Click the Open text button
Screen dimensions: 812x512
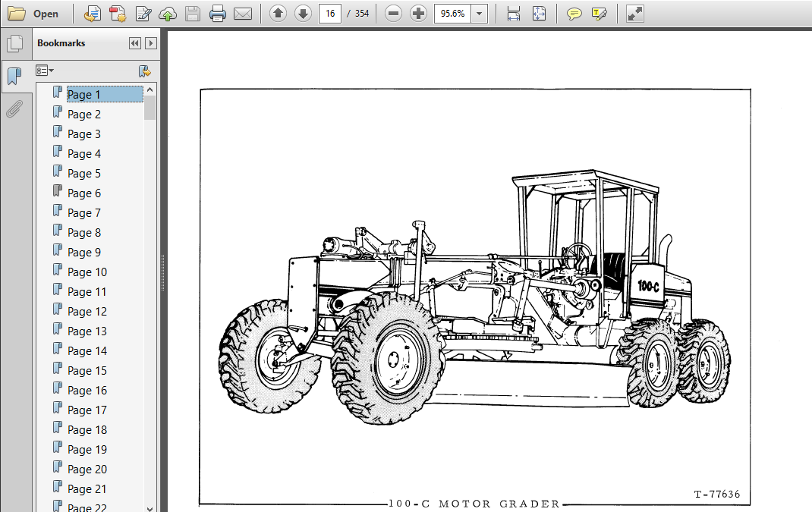[46, 14]
